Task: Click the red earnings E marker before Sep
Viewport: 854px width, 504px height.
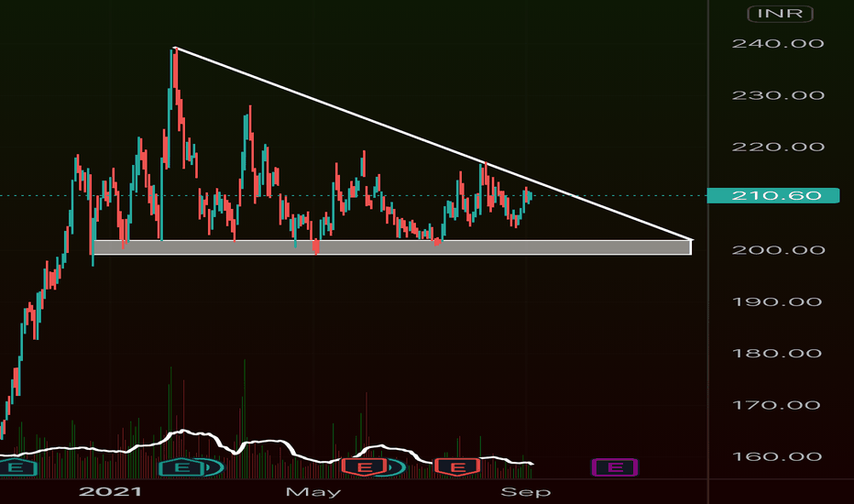Action: (x=457, y=467)
